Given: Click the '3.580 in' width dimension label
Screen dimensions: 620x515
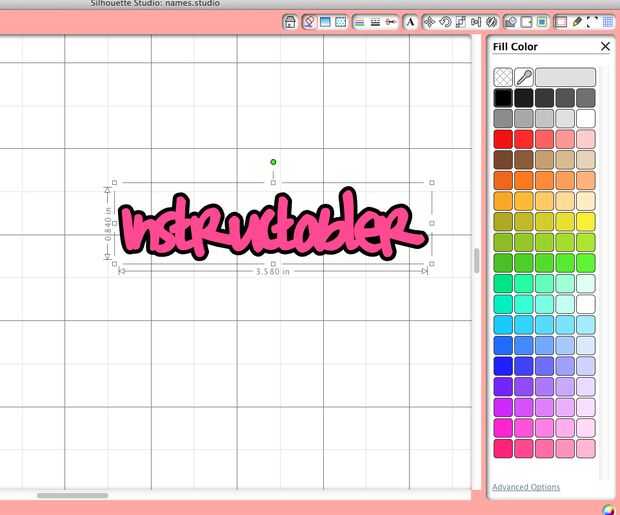Looking at the screenshot, I should click(273, 271).
